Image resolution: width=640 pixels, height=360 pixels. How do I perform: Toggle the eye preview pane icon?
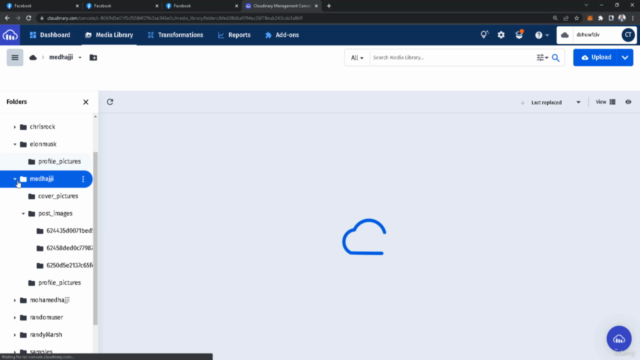pos(628,102)
